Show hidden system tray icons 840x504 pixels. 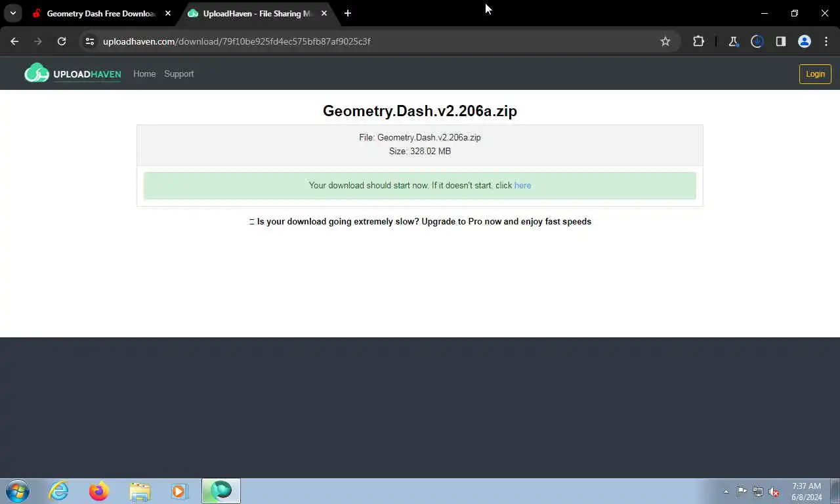point(726,492)
